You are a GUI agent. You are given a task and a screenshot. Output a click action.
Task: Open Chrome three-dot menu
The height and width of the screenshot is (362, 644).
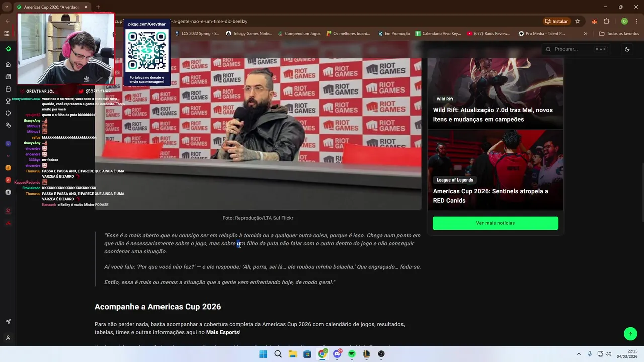pos(636,21)
